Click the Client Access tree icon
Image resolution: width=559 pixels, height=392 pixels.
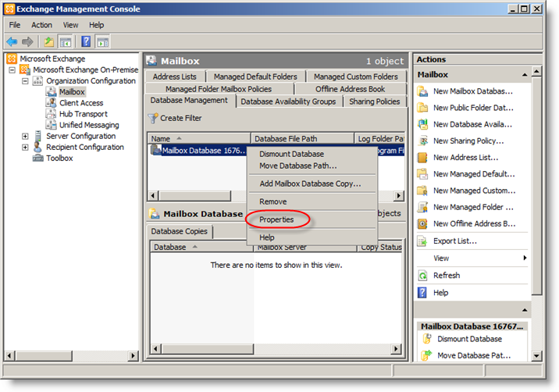[51, 103]
